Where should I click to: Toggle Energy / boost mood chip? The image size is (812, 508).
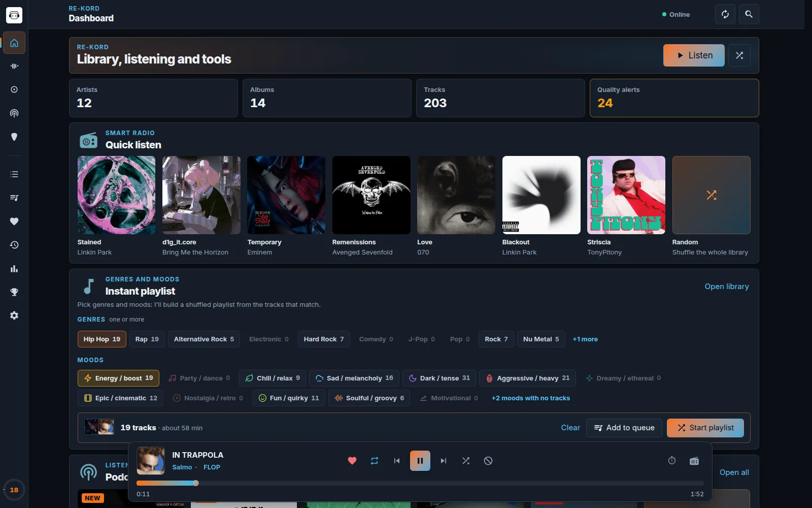(118, 378)
